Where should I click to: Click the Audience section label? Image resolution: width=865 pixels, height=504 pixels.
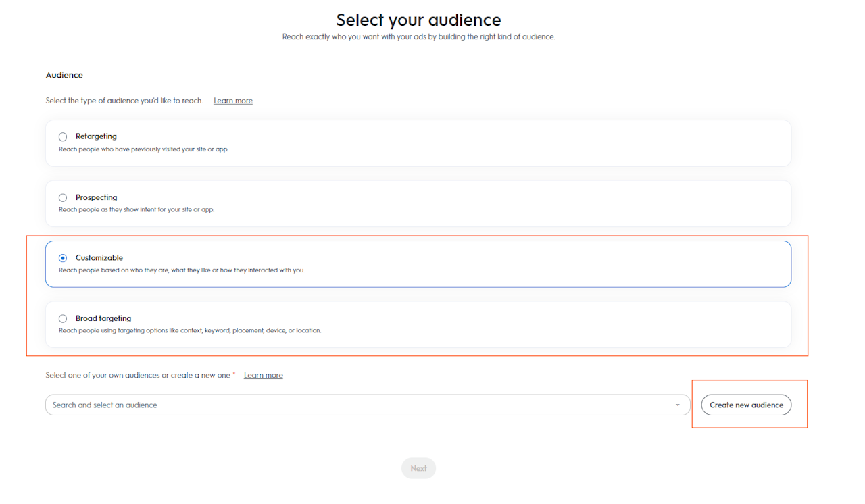pos(64,75)
